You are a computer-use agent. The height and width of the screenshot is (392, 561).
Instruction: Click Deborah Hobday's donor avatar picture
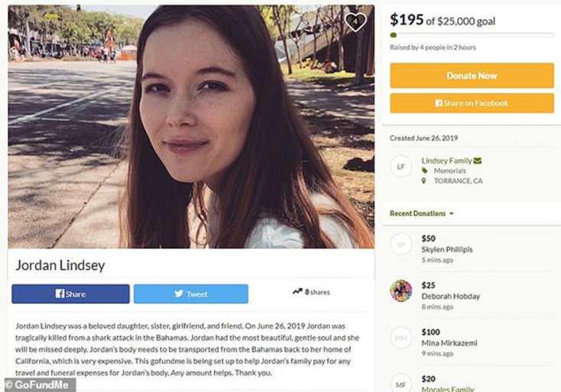tap(401, 290)
